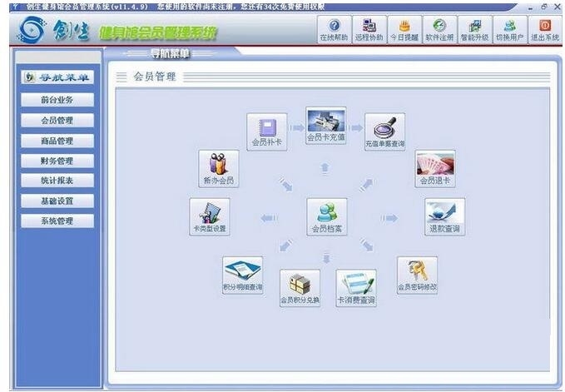Click the 退出系统 exit system button

click(x=545, y=29)
